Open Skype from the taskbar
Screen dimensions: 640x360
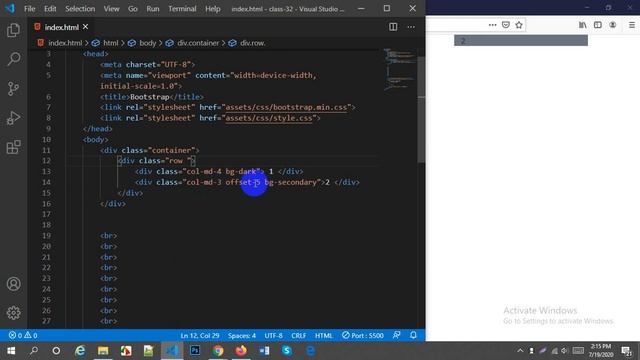(x=287, y=351)
